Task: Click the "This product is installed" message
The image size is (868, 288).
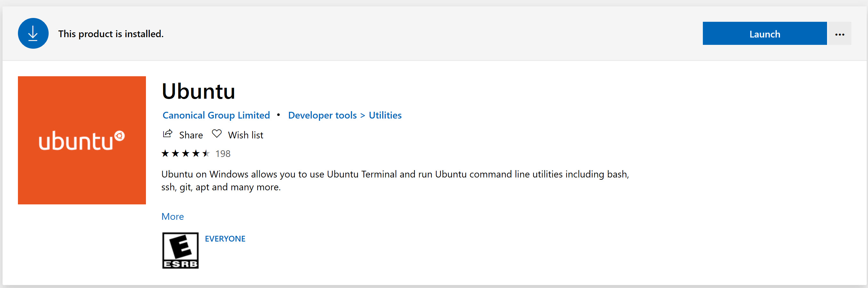Action: tap(111, 34)
